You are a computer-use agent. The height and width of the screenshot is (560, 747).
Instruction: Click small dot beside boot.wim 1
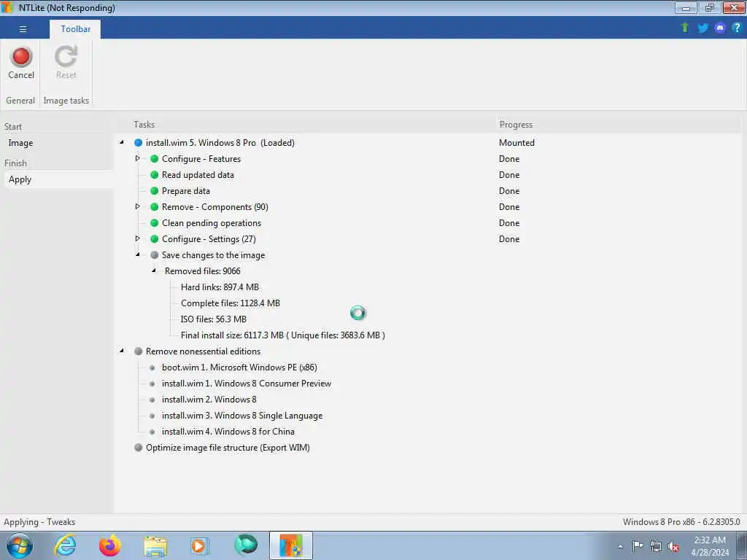152,367
